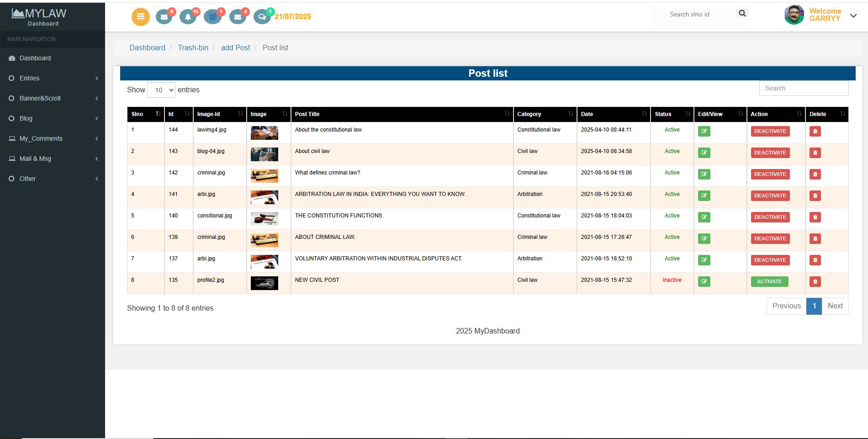Edit post 'About civil law'
This screenshot has height=439, width=868.
[x=704, y=153]
